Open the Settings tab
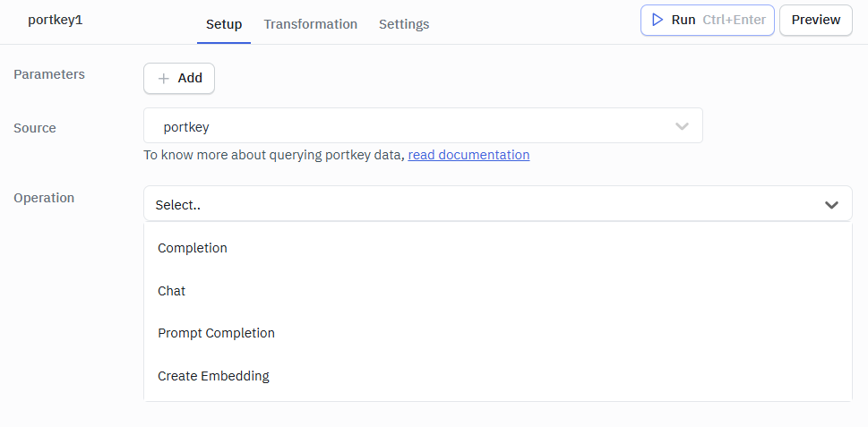Screen dimensions: 868x427 pyautogui.click(x=404, y=24)
